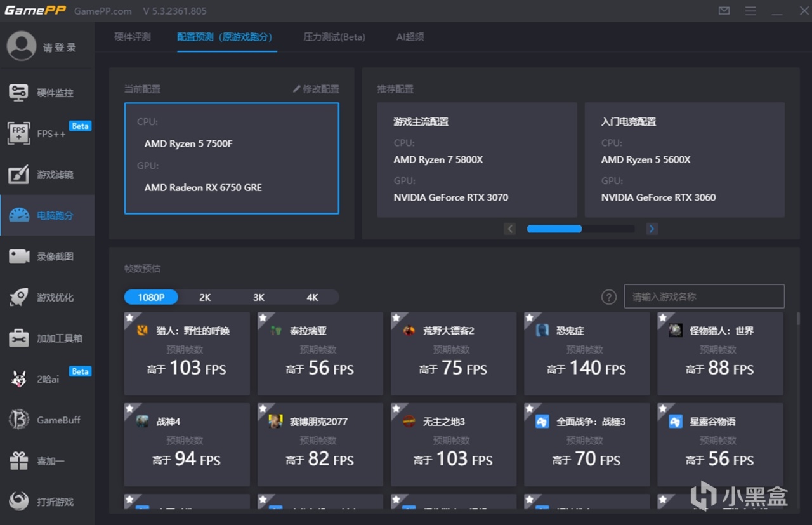The image size is (812, 525).
Task: Click the 无主之地3 game icon
Action: pyautogui.click(x=409, y=422)
